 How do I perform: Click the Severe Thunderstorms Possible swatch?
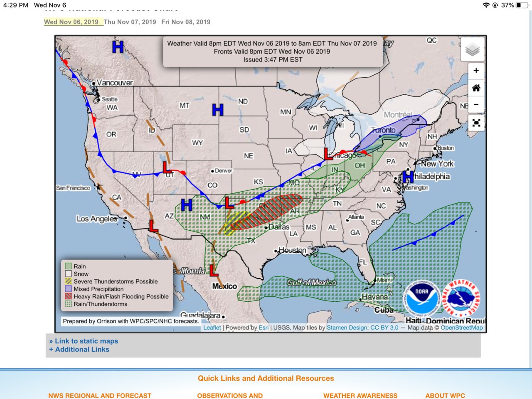click(x=69, y=281)
